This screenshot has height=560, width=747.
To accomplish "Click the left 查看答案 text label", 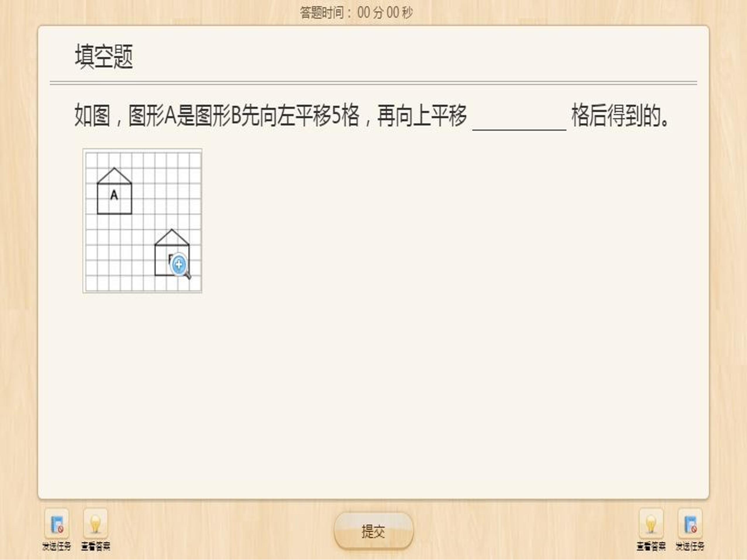I will tap(95, 546).
